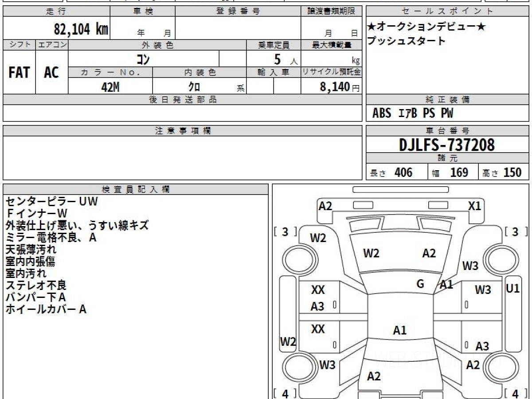Screen dimensions: 532x399
Task: Select the 外装仕上げ悪い、うすい線キズ note
Action: 77,225
